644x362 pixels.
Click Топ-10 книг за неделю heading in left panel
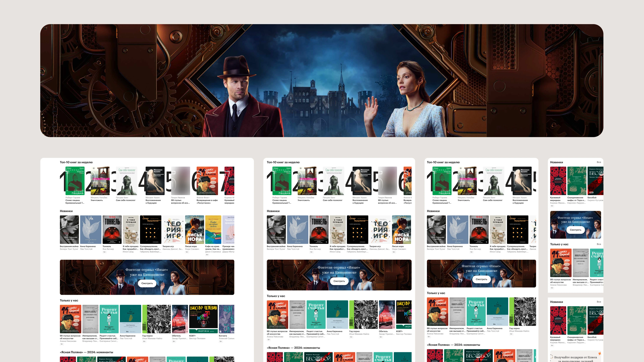click(76, 162)
